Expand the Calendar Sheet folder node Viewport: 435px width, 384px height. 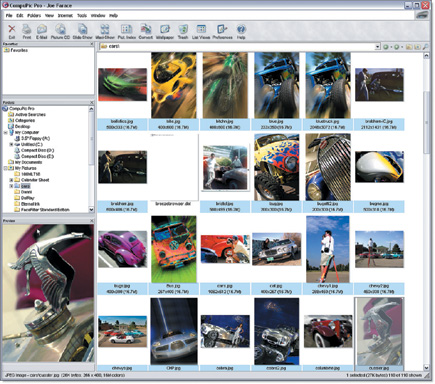pyautogui.click(x=11, y=180)
